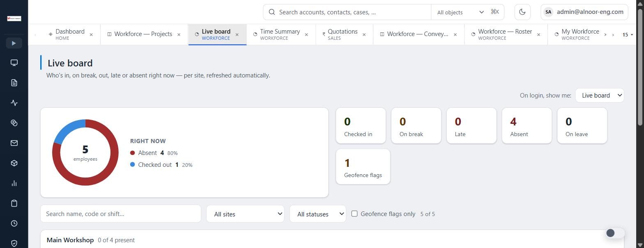Close the Dashboard tab
The height and width of the screenshot is (248, 644).
pyautogui.click(x=91, y=35)
